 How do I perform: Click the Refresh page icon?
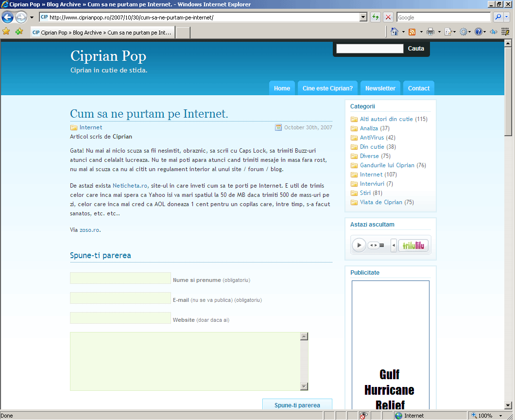[x=375, y=17]
